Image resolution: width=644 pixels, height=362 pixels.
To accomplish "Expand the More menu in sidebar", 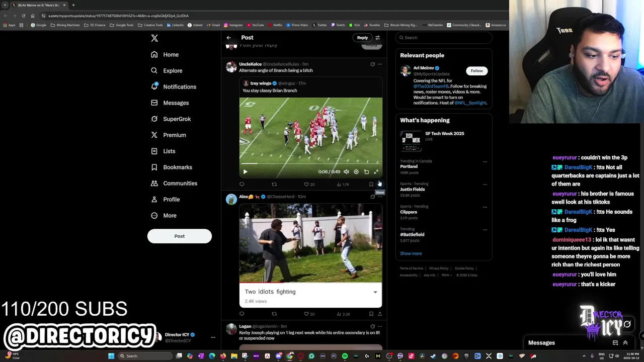I will [x=164, y=215].
